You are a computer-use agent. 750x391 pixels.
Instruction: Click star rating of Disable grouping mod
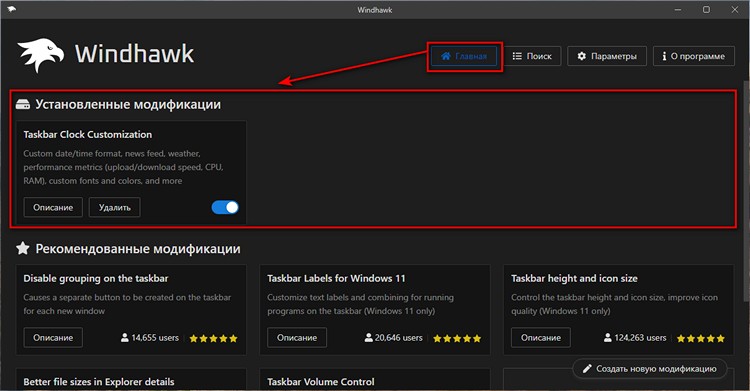pos(213,338)
